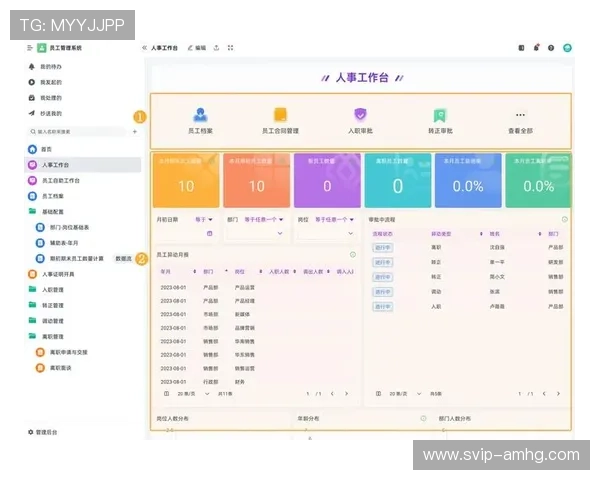Viewport: 600px width, 480px height.
Task: Click the 编辑 button in header
Action: 197,48
